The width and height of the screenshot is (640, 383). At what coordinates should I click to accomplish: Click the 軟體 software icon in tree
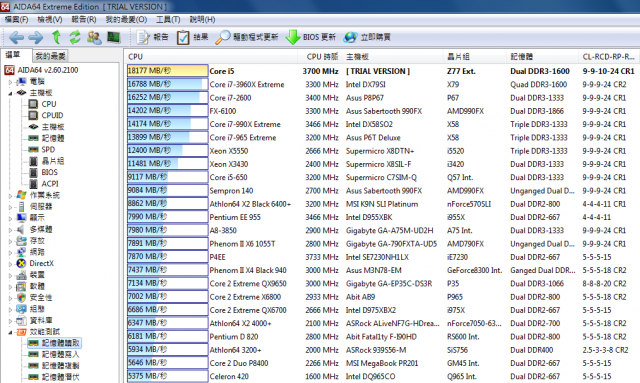(x=21, y=286)
